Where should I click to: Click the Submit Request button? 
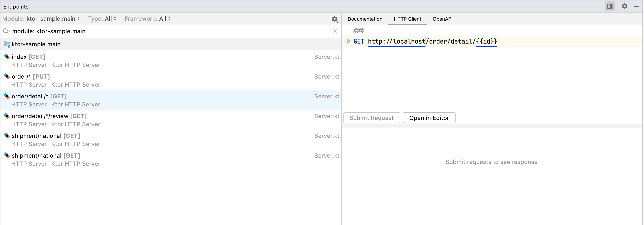371,118
